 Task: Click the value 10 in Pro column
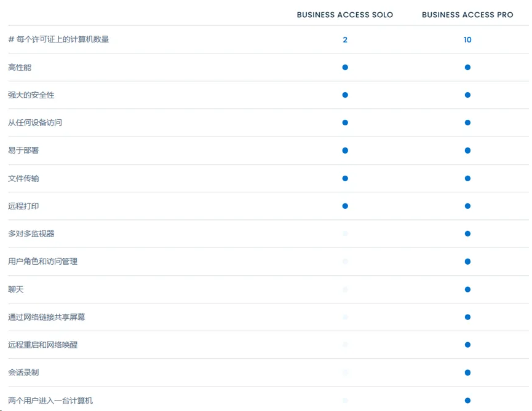(x=467, y=40)
